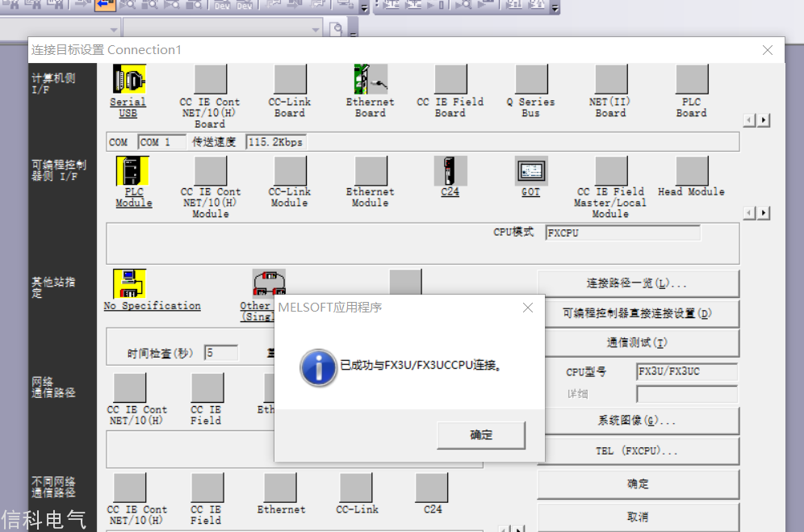Click the 时间检查(秒) value field
Image resolution: width=804 pixels, height=532 pixels.
pos(221,353)
